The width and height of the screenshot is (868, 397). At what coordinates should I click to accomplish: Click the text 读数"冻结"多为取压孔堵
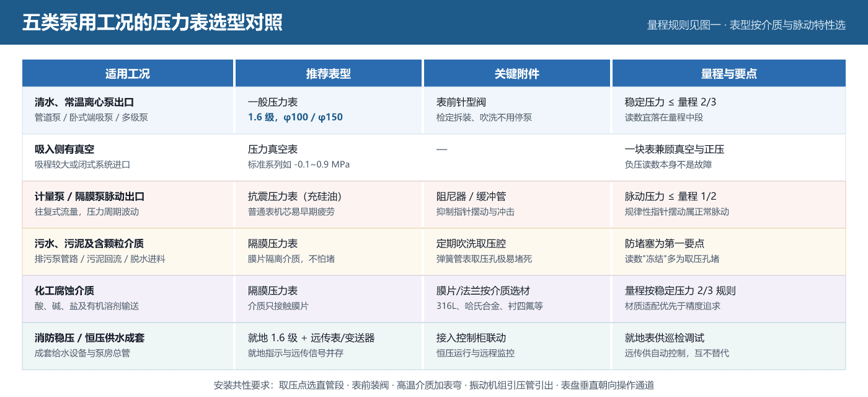click(x=672, y=259)
